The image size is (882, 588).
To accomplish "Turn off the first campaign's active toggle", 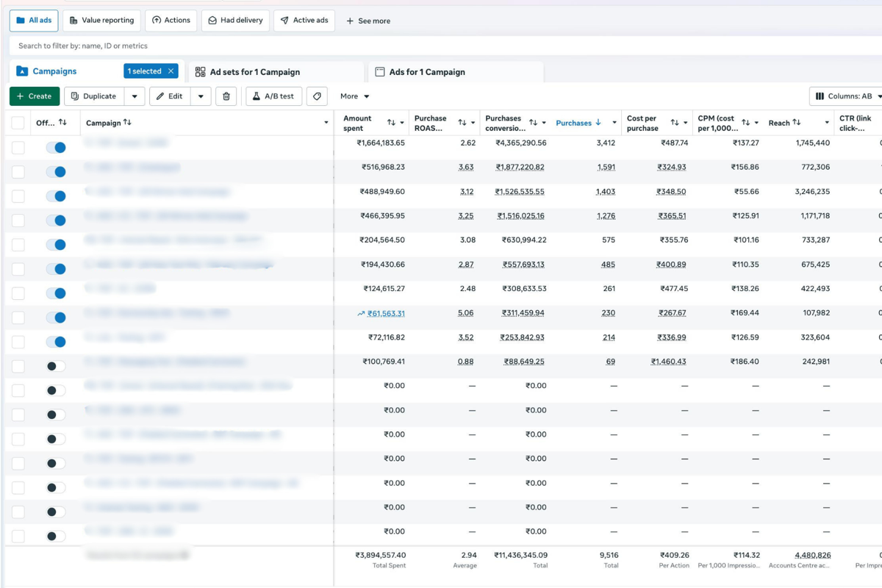I will [x=57, y=147].
